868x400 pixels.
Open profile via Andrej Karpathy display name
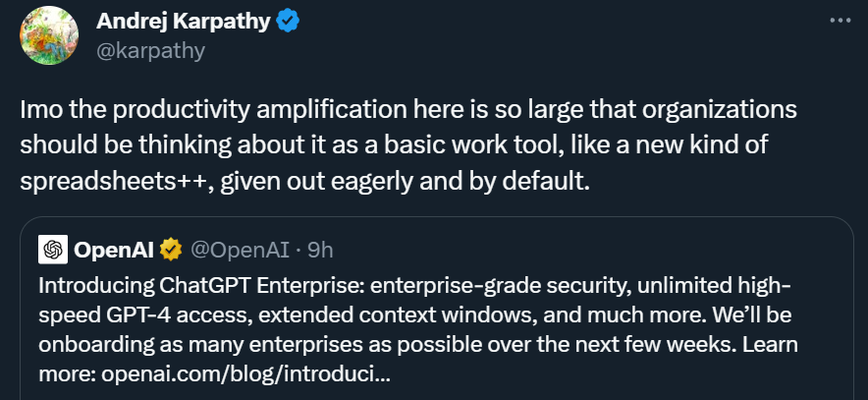click(184, 22)
